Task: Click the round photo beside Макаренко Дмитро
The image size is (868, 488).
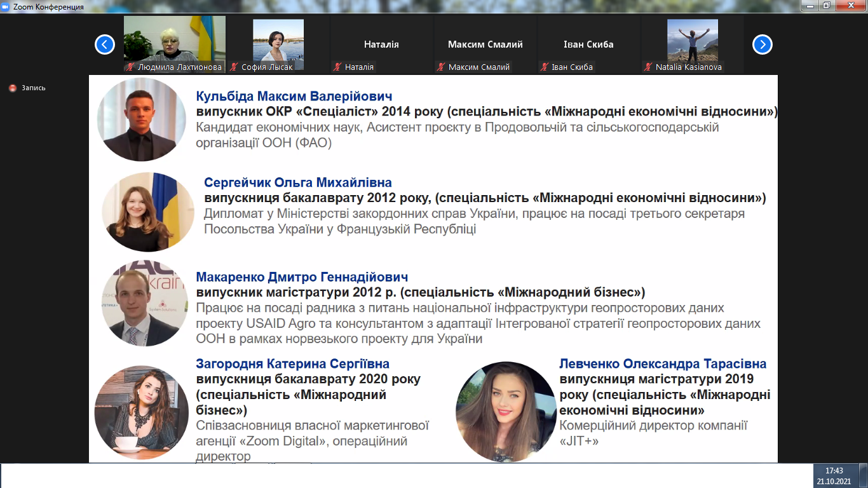Action: [145, 302]
